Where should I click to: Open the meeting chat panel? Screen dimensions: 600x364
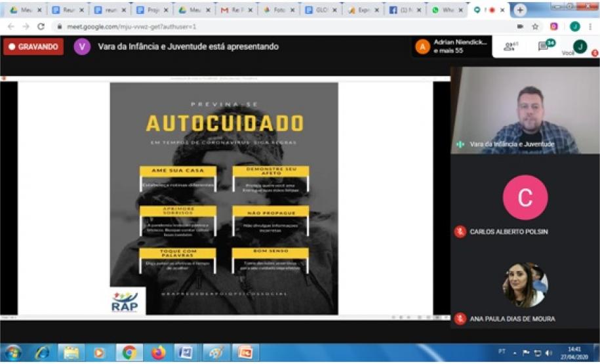point(544,47)
